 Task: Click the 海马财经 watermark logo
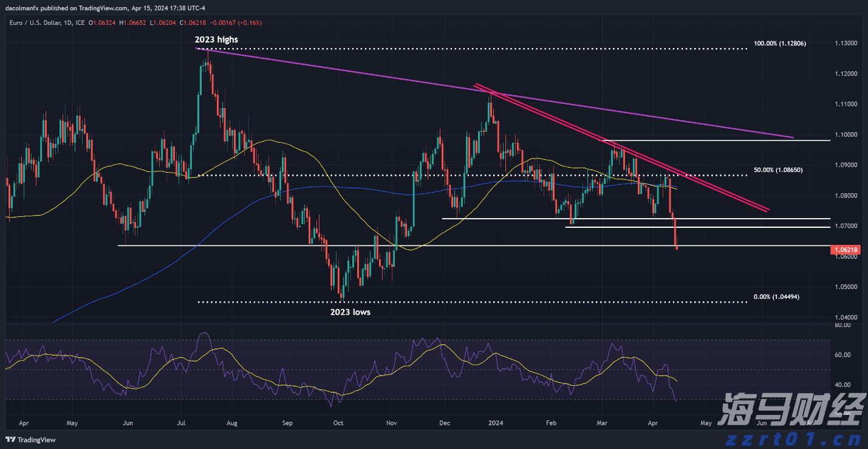point(790,410)
